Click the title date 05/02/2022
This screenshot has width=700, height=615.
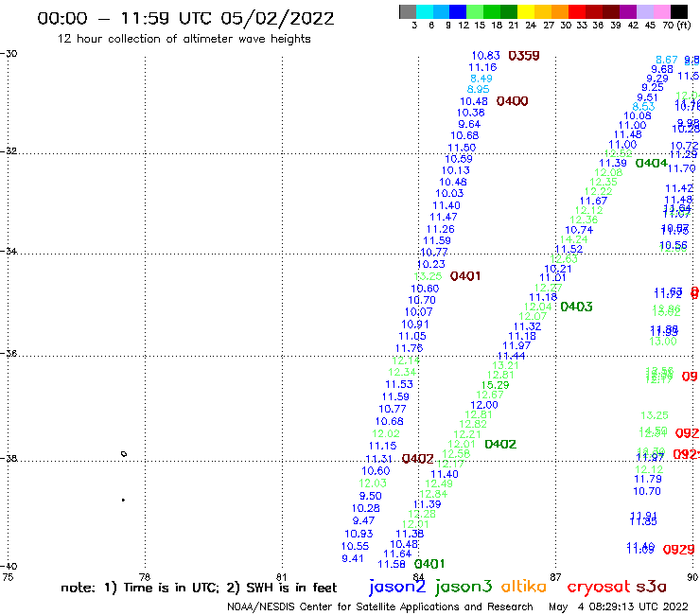click(x=277, y=19)
